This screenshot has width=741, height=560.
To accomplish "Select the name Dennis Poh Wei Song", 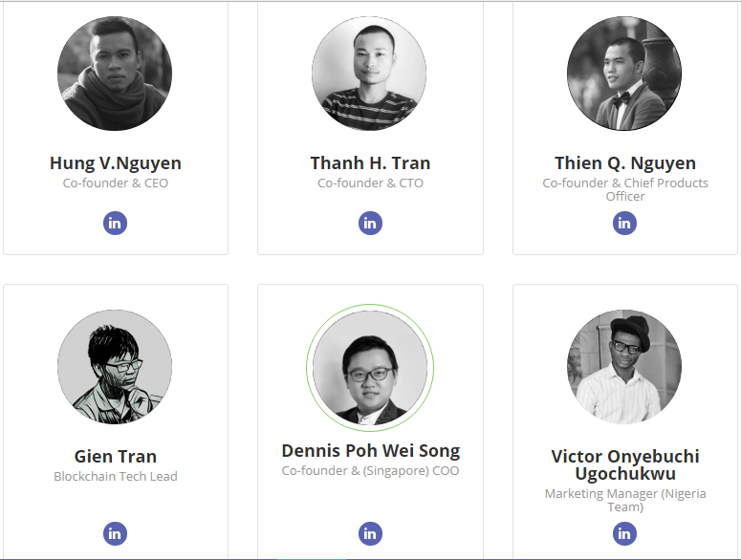I will (370, 451).
